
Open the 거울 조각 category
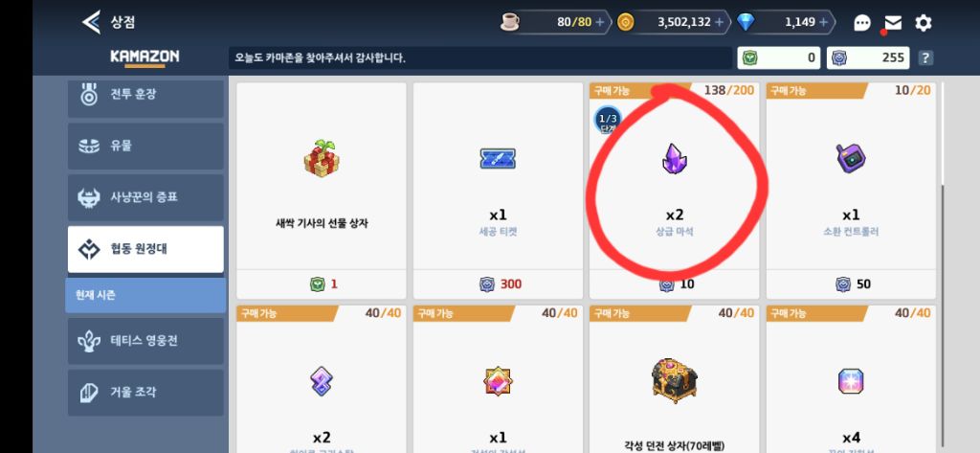pos(145,393)
